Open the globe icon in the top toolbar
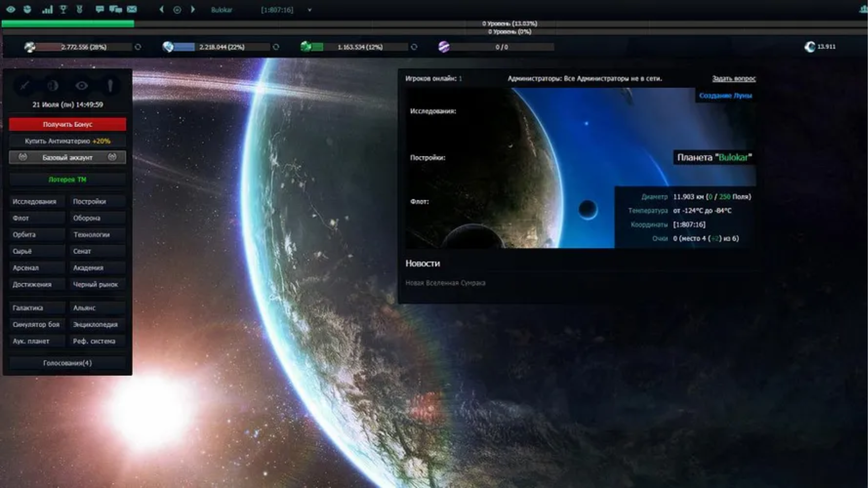Image resolution: width=868 pixels, height=488 pixels. pos(28,9)
